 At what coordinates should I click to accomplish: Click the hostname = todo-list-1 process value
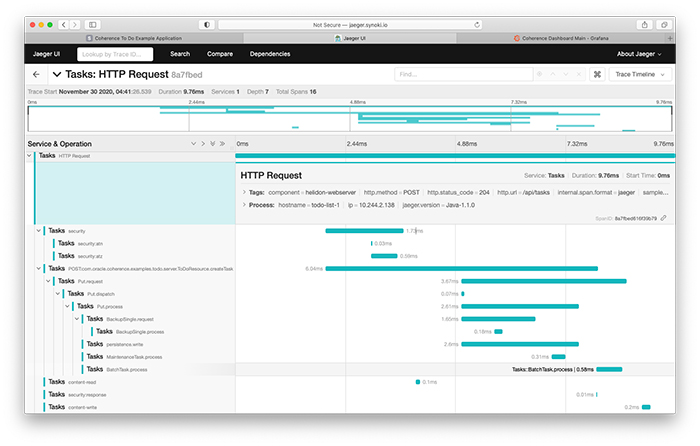point(308,205)
